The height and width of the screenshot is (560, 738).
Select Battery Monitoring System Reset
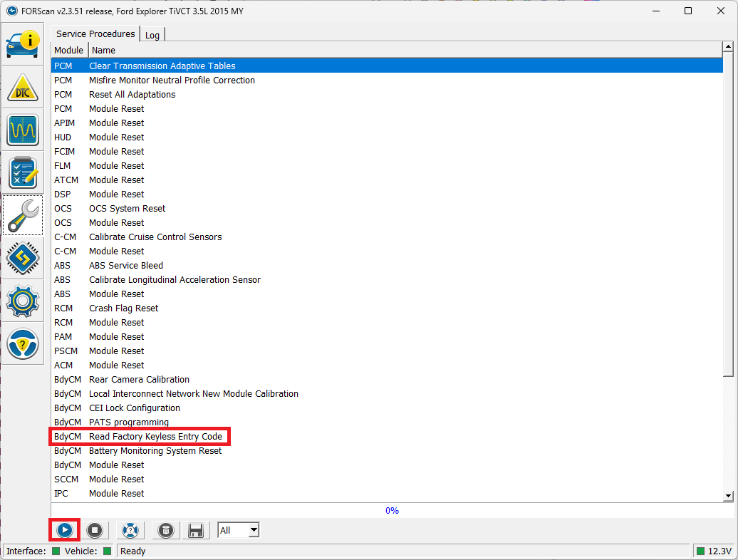pos(387,451)
